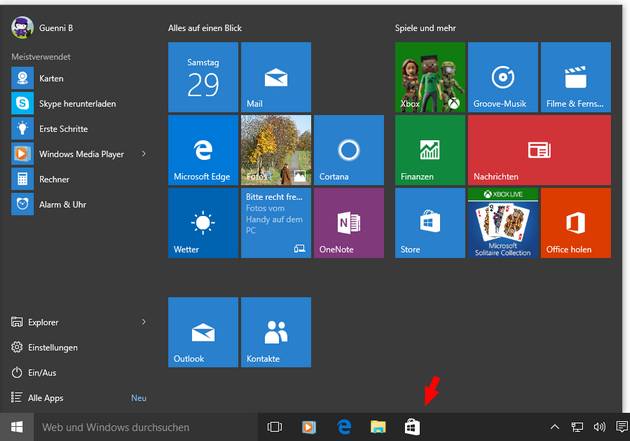Show Alle Apps list
Viewport: 630px width, 441px height.
[x=37, y=398]
